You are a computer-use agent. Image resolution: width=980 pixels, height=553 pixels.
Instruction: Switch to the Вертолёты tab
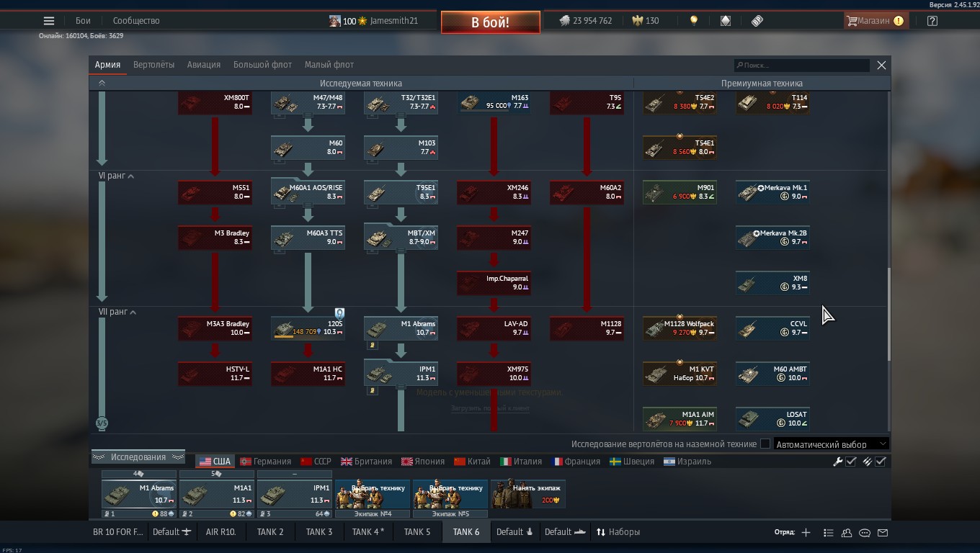(x=153, y=65)
